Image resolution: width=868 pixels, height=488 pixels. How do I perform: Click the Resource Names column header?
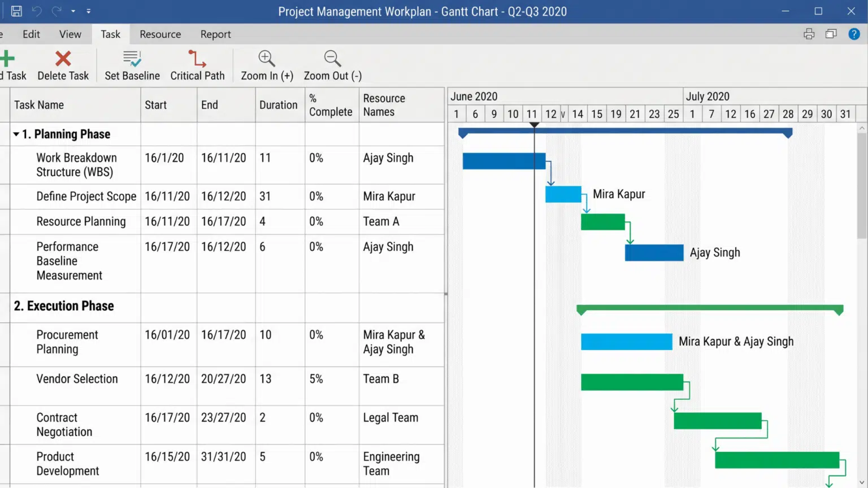click(401, 105)
